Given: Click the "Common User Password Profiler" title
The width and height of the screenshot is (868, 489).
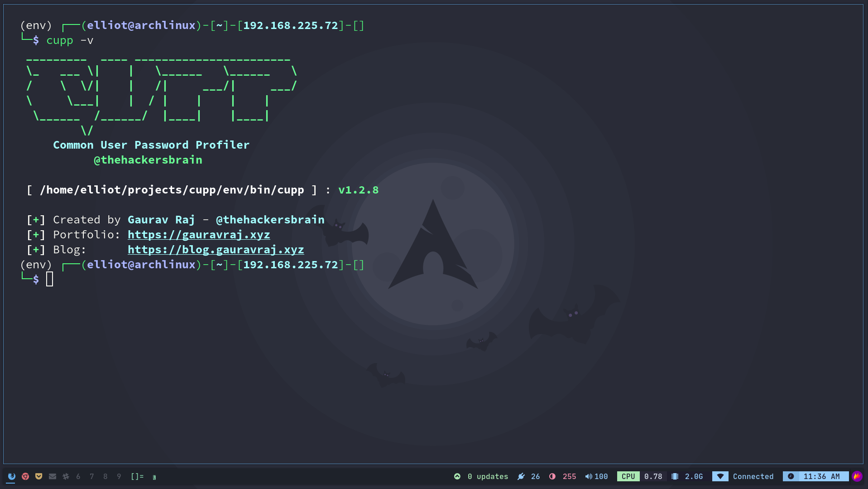Looking at the screenshot, I should pos(151,145).
